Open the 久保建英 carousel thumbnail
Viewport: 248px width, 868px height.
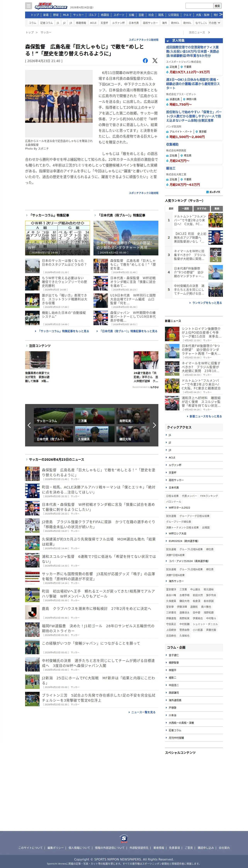point(95,434)
